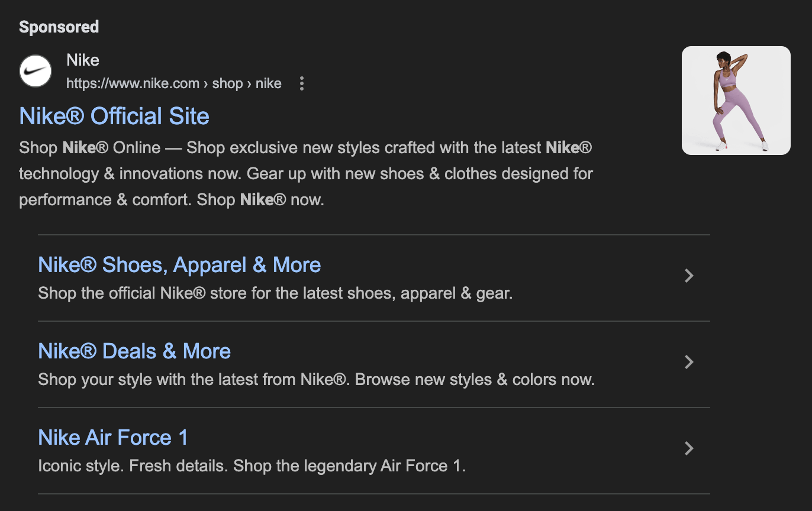Click the "performance & comfort. Shop Nike® now." line
The width and height of the screenshot is (812, 511).
[x=172, y=199]
